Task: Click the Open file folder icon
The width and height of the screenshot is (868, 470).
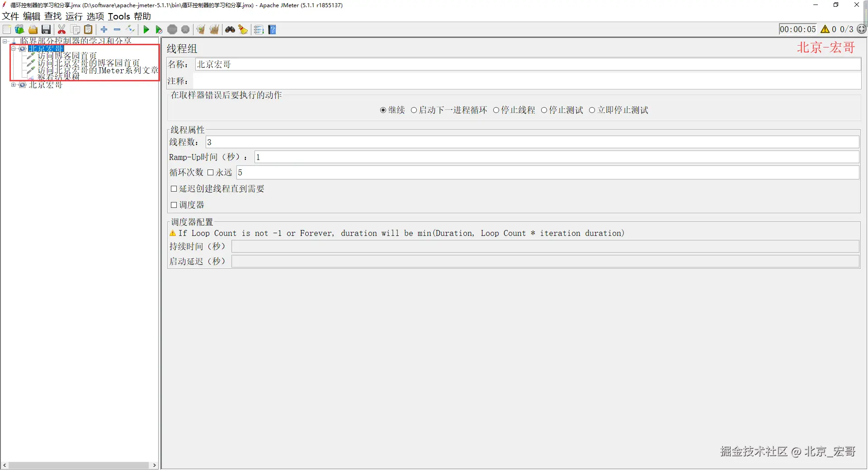Action: (x=33, y=29)
